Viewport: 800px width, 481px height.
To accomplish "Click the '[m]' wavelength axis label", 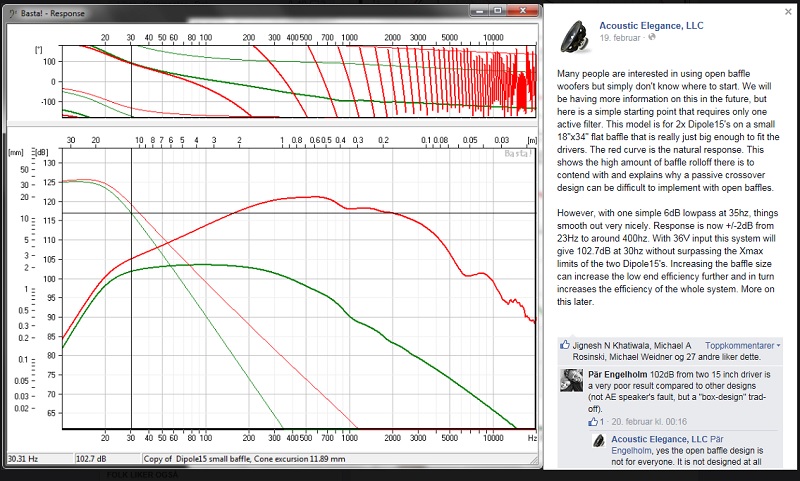I will click(532, 140).
